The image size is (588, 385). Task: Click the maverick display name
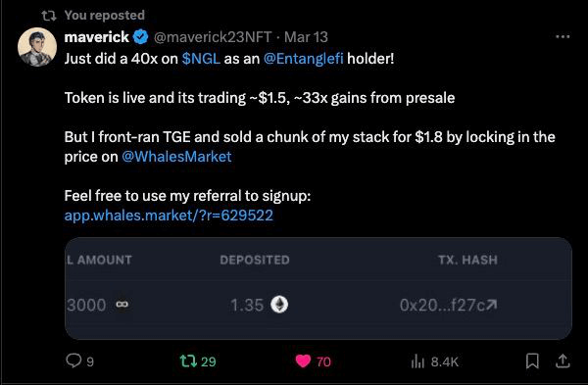pyautogui.click(x=97, y=37)
